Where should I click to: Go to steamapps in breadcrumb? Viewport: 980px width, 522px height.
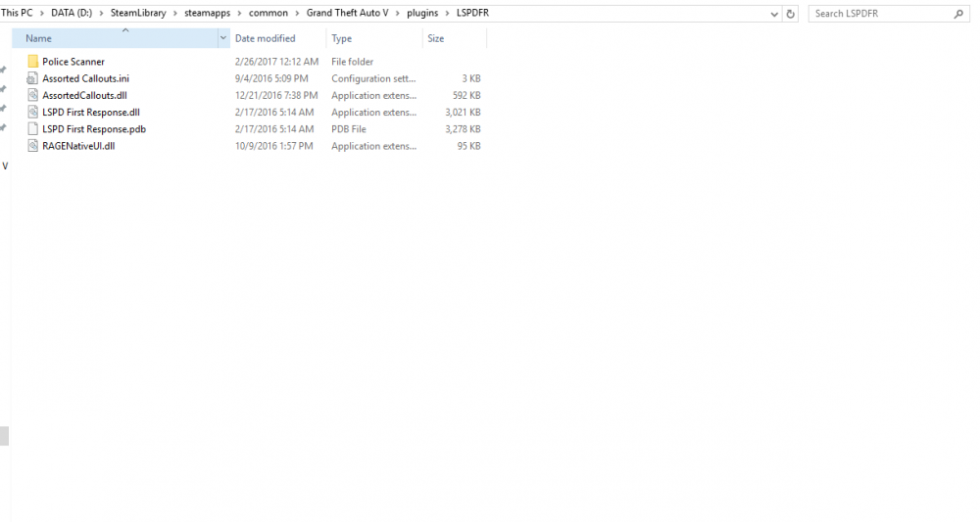coord(207,13)
